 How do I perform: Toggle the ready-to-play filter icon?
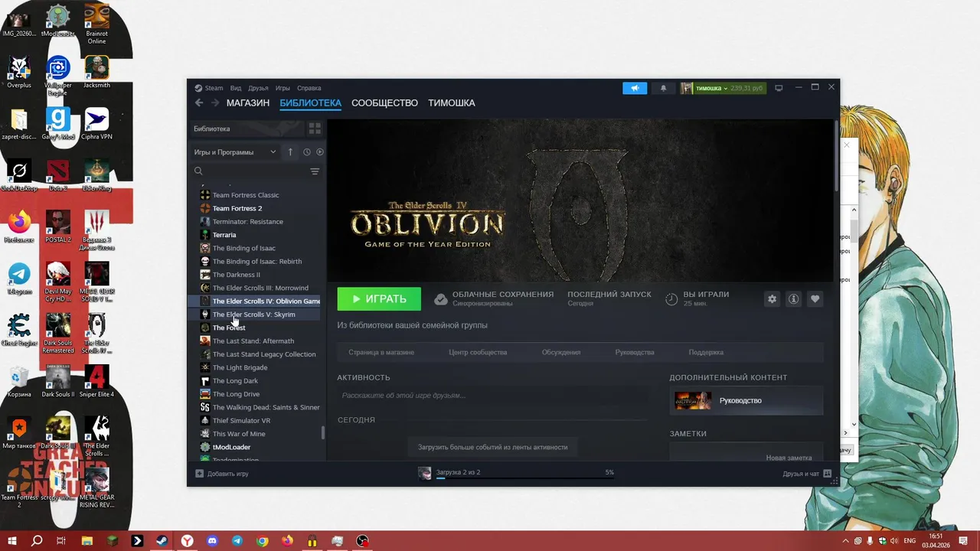point(320,152)
